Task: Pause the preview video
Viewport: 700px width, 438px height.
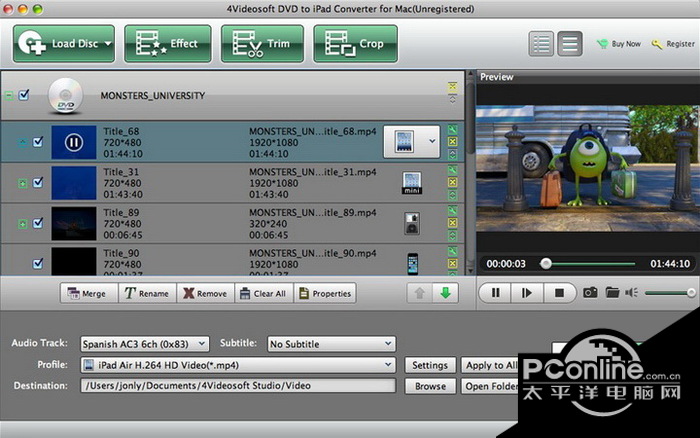Action: coord(494,293)
